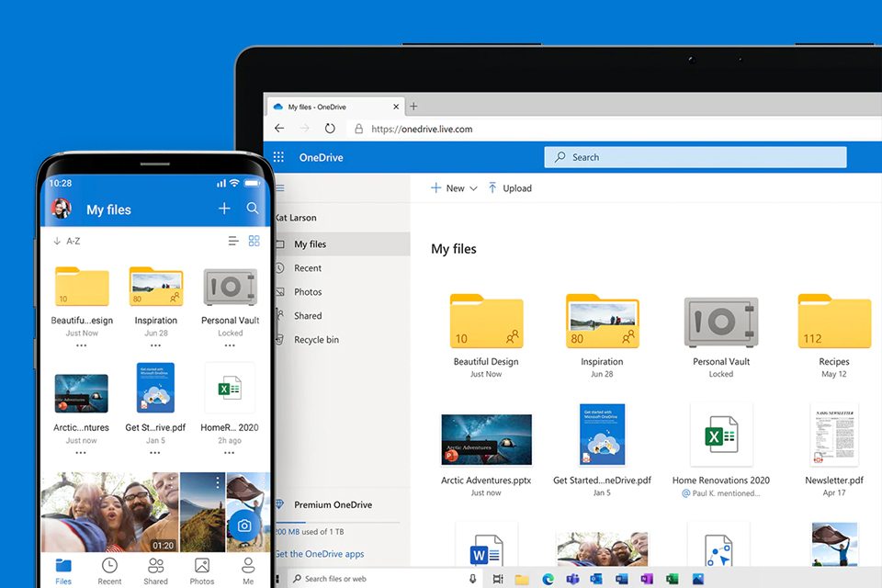Image resolution: width=882 pixels, height=588 pixels.
Task: Open more options for Beautifu...esign on phone
Action: 82,345
